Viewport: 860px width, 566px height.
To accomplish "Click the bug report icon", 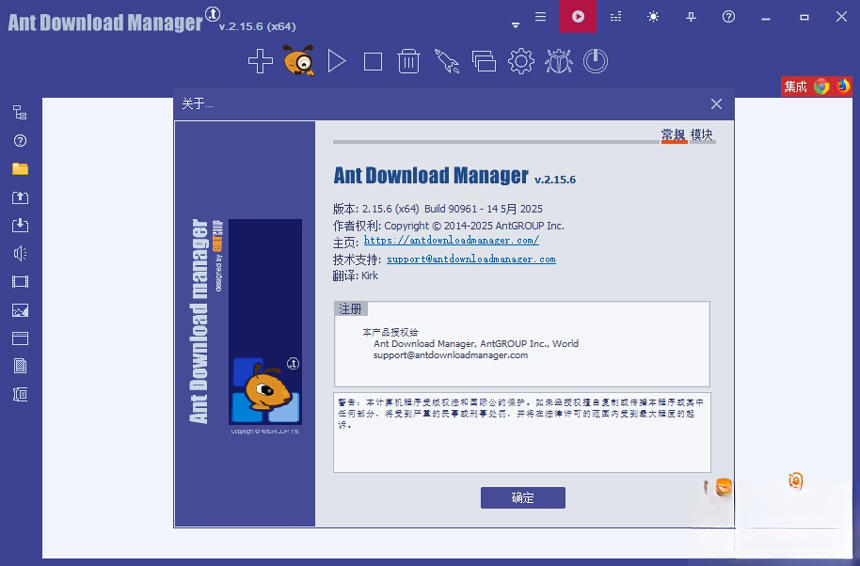I will click(558, 62).
